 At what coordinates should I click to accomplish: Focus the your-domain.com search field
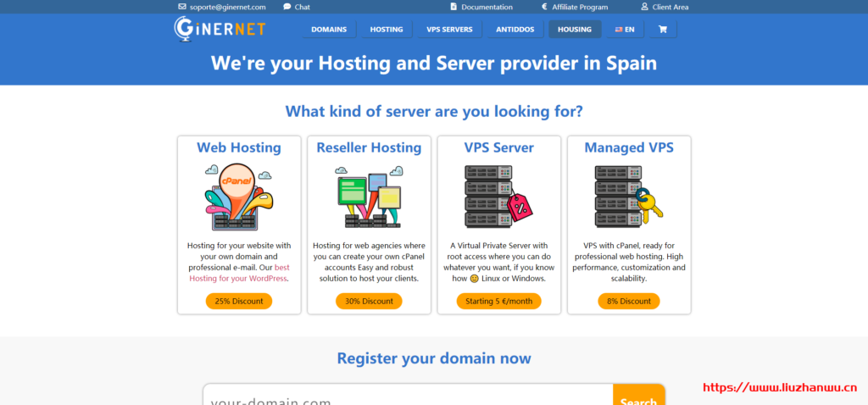(409, 397)
